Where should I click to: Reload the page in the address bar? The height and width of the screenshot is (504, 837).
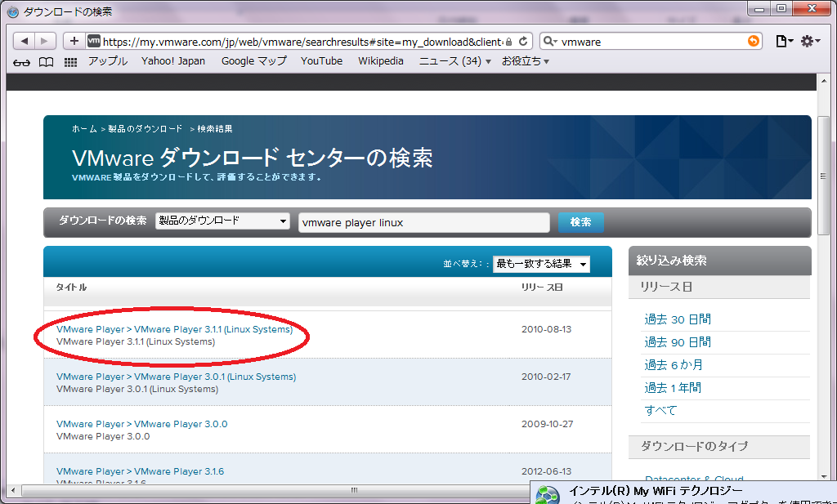coord(523,41)
